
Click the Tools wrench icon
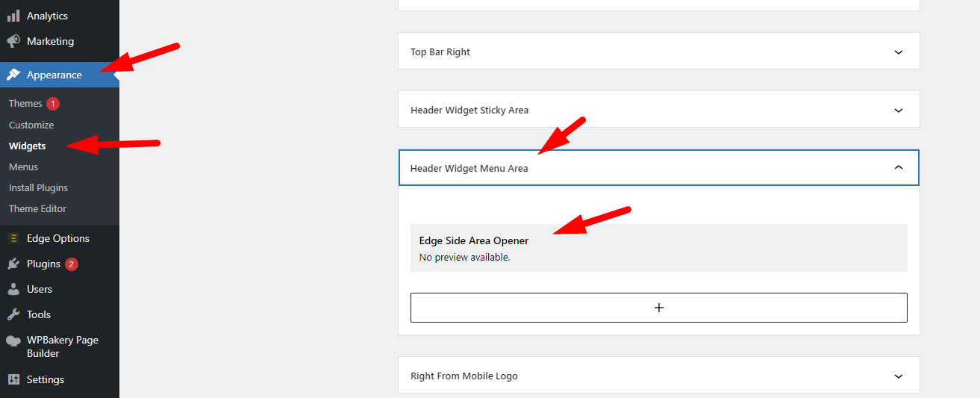coord(13,314)
